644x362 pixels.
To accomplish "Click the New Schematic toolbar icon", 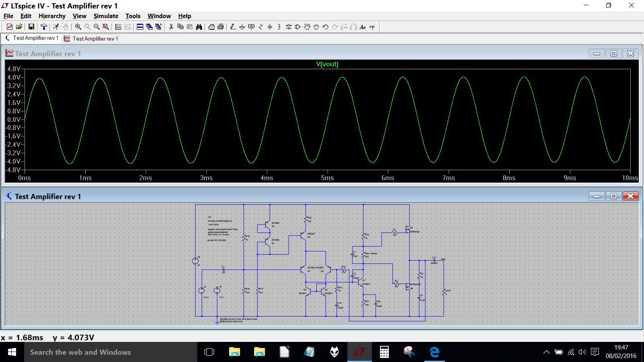I will click(x=10, y=27).
